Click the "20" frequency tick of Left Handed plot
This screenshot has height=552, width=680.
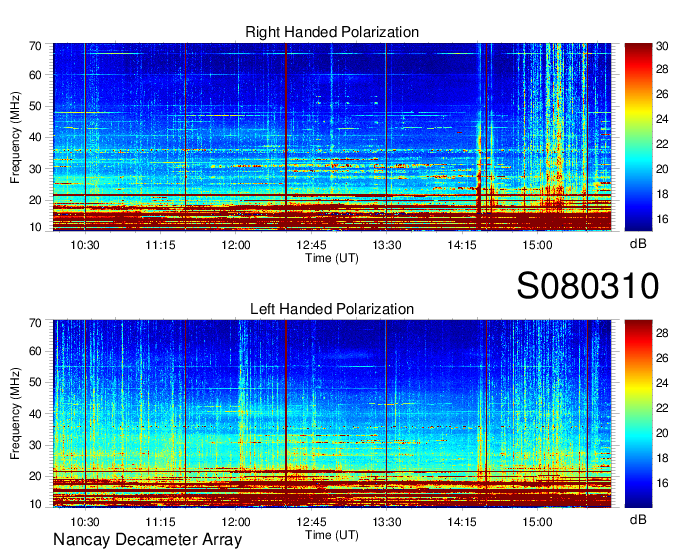[x=35, y=476]
